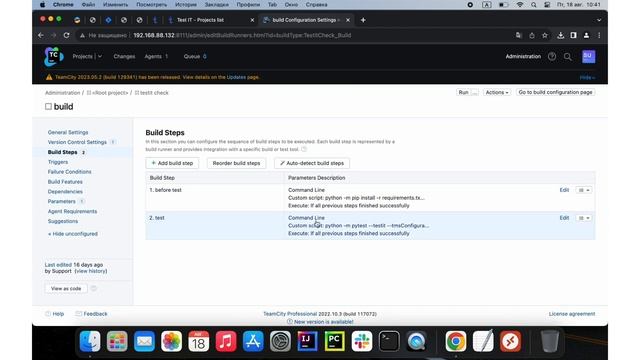The height and width of the screenshot is (360, 640).
Task: Open the Administration link in the header
Action: tap(523, 56)
